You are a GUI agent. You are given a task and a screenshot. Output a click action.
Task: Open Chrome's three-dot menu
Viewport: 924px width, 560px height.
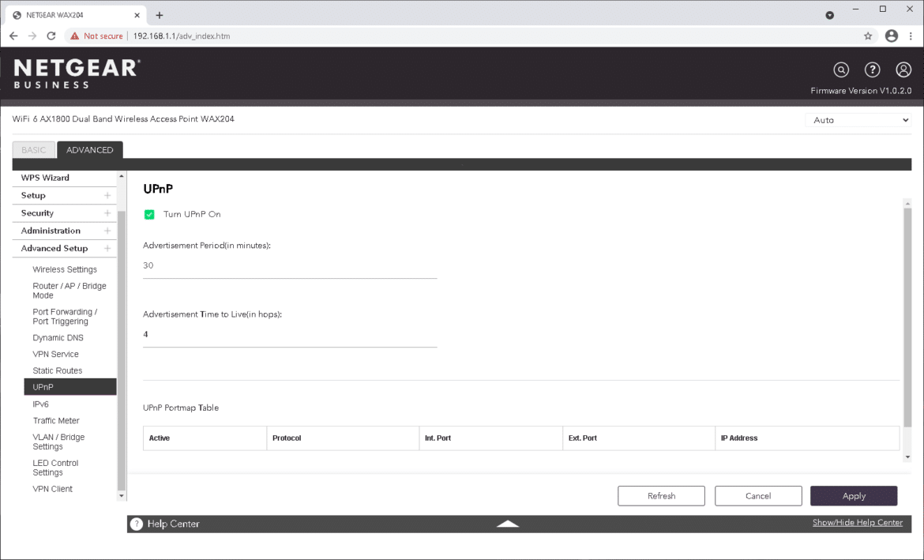click(x=911, y=36)
